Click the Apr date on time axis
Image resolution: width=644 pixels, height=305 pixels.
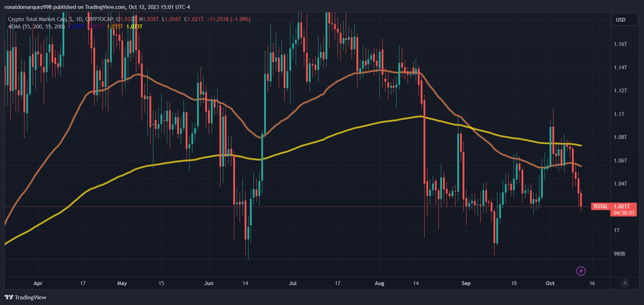click(x=38, y=283)
